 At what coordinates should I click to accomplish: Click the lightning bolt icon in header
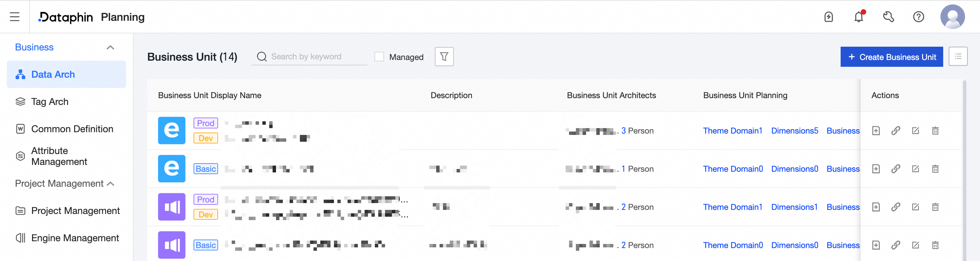click(829, 17)
